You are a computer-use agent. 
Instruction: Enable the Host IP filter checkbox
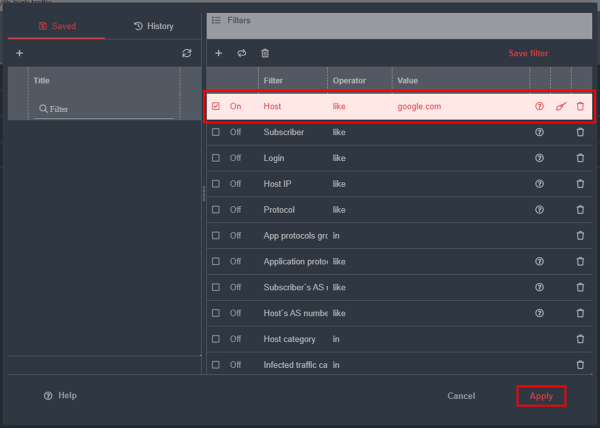click(216, 184)
